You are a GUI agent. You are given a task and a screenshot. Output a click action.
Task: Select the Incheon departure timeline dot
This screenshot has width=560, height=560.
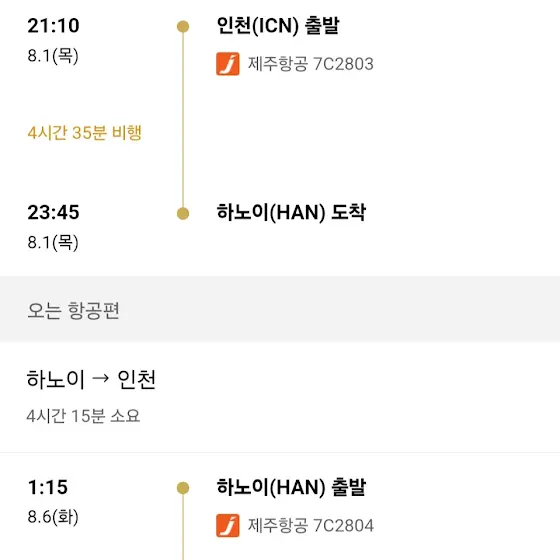[183, 26]
